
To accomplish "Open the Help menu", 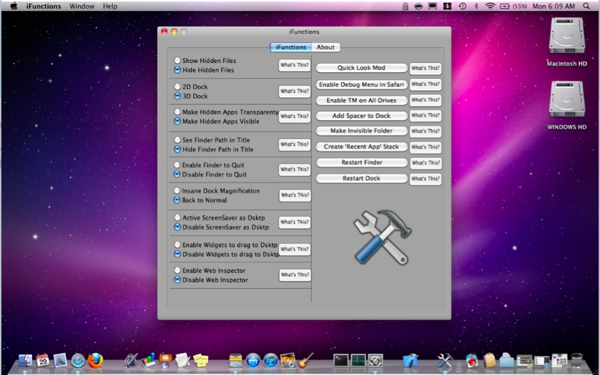I will pos(110,6).
